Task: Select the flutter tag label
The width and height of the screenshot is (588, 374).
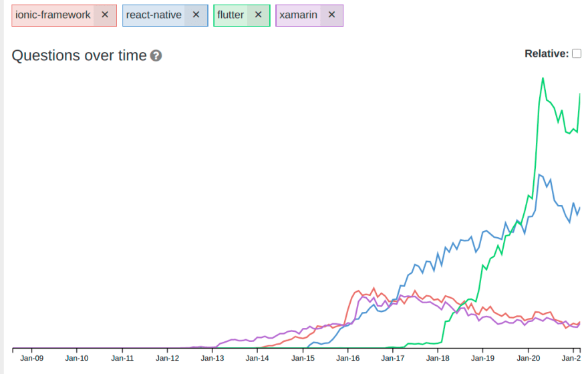Action: [231, 15]
